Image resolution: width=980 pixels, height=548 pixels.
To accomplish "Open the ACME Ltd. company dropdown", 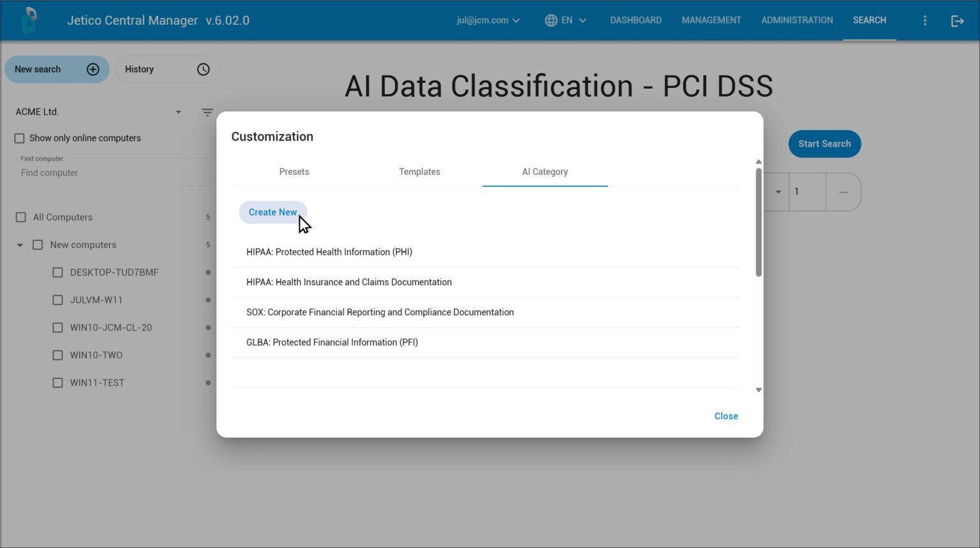I will coord(99,112).
